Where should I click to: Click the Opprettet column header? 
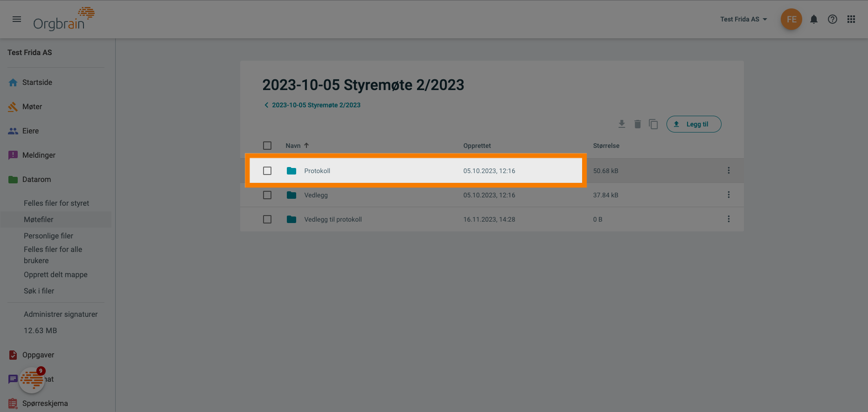[x=477, y=146]
